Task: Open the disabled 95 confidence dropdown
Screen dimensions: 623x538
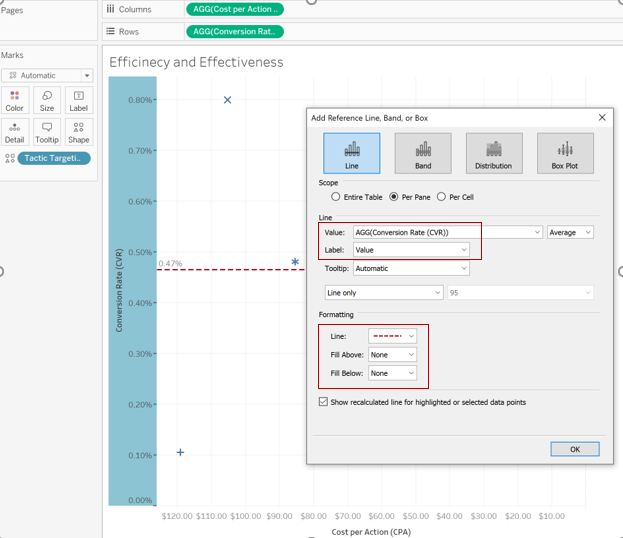Action: 520,293
